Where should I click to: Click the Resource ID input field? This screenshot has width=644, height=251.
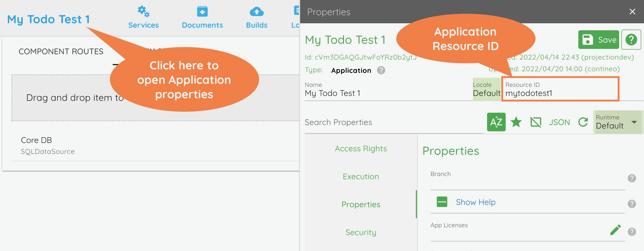click(560, 93)
